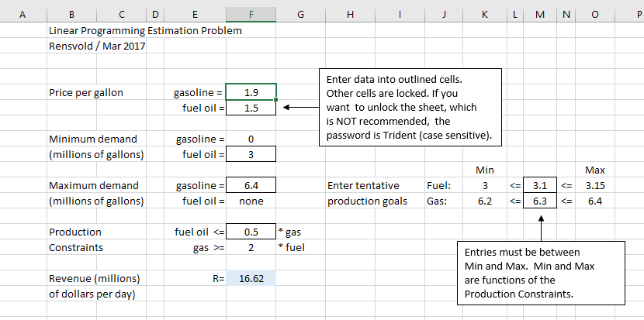This screenshot has height=320, width=644.
Task: Select the minimum demand fuel oil input cell
Action: pos(251,154)
